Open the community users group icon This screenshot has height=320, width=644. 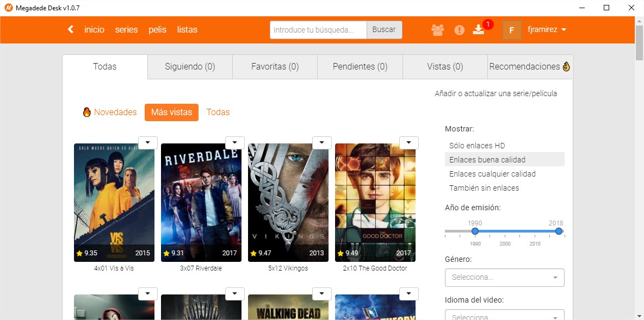[x=438, y=30]
